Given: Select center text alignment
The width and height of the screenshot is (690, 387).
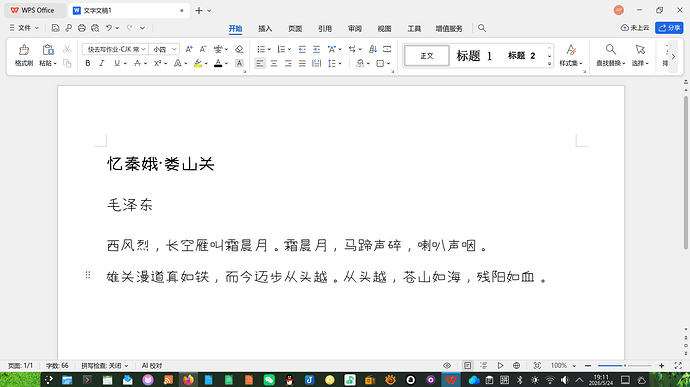Looking at the screenshot, I should [x=274, y=63].
